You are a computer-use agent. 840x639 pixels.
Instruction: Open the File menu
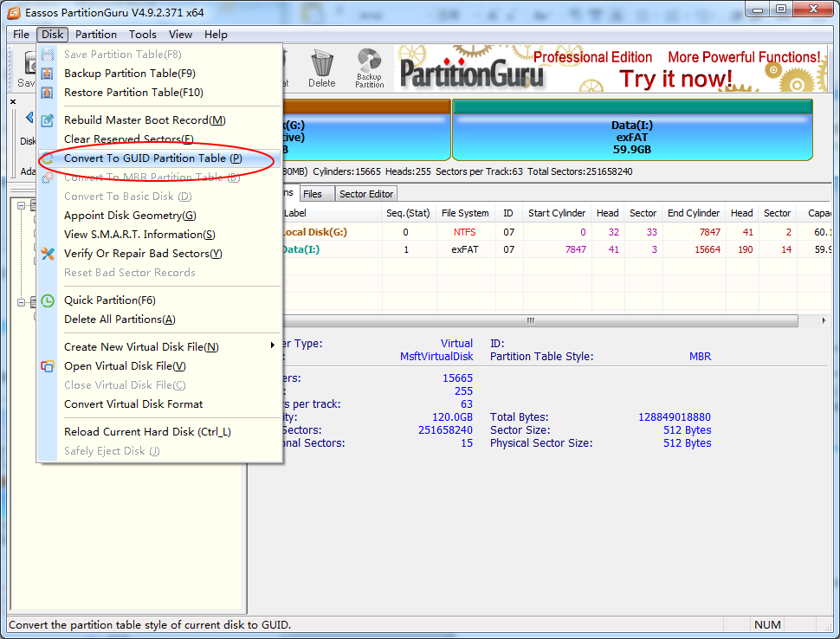[x=21, y=35]
